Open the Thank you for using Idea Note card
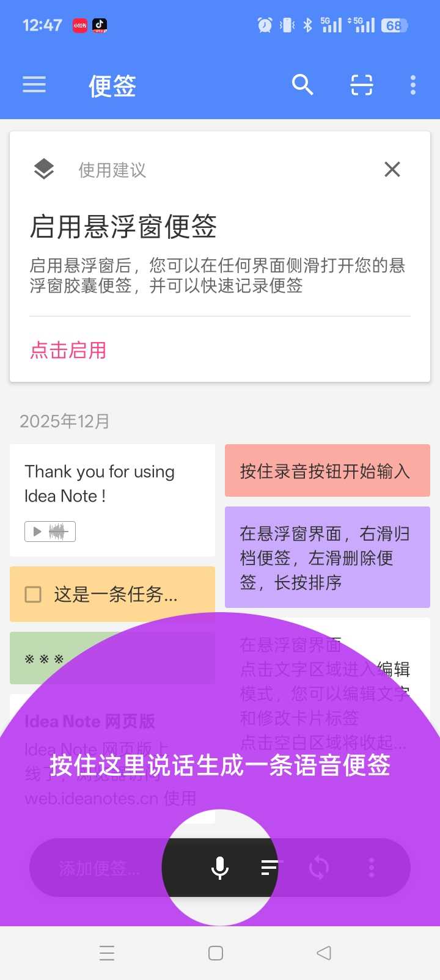Screen dimensions: 440x980 point(112,484)
